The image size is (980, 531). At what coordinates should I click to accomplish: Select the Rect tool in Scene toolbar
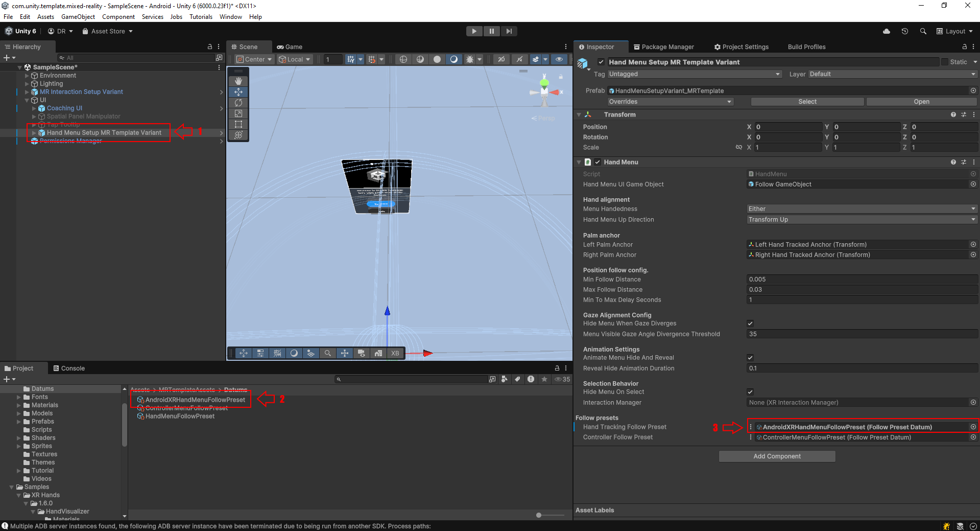point(238,124)
